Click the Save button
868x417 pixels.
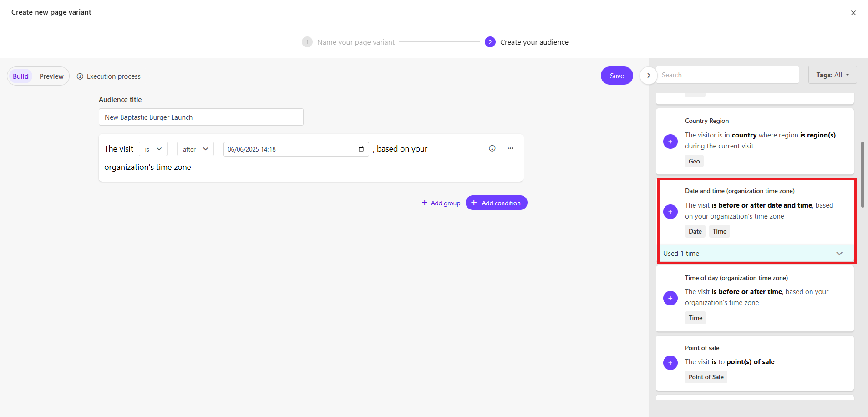616,76
